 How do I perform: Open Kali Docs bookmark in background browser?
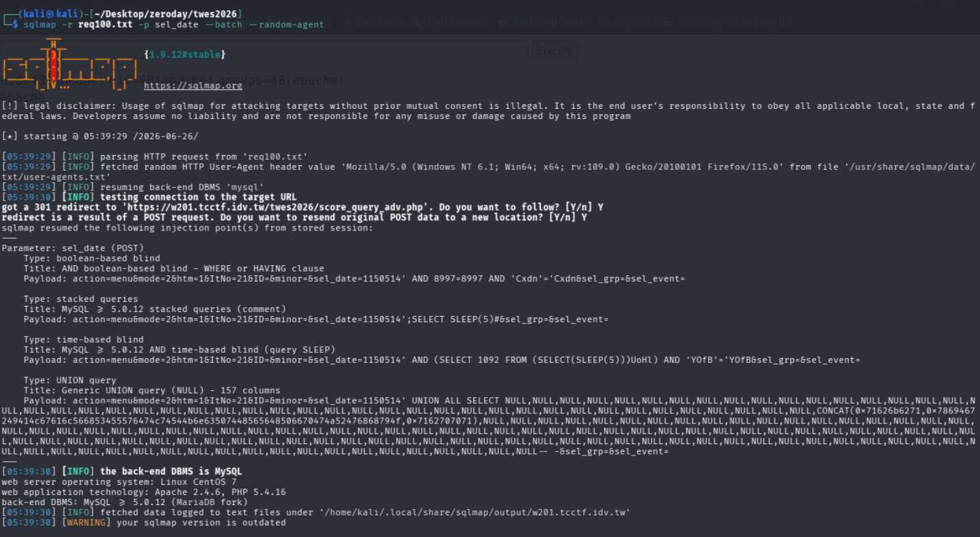point(373,22)
